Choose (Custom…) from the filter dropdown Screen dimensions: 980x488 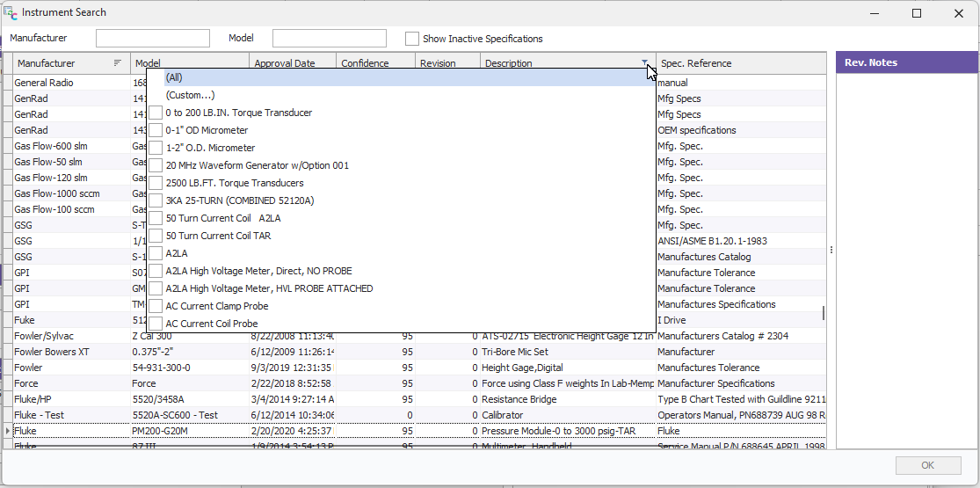(x=190, y=95)
